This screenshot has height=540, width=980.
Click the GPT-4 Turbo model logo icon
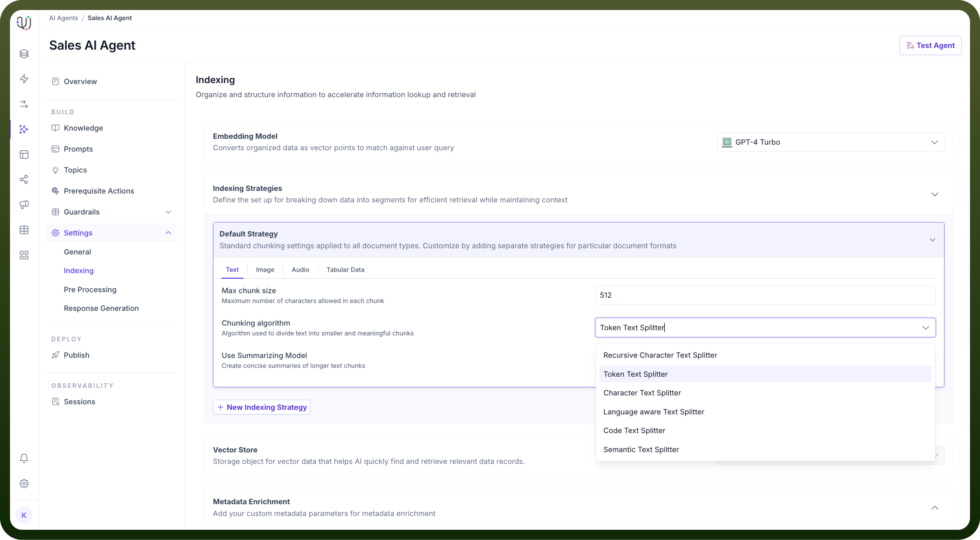tap(727, 142)
